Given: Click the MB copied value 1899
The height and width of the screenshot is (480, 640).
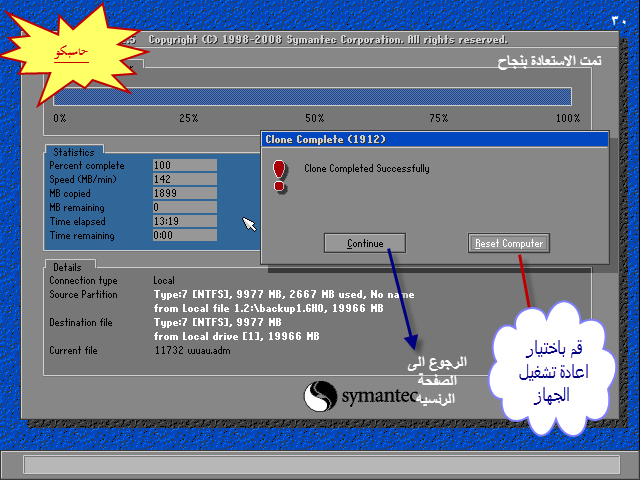Looking at the screenshot, I should point(184,193).
